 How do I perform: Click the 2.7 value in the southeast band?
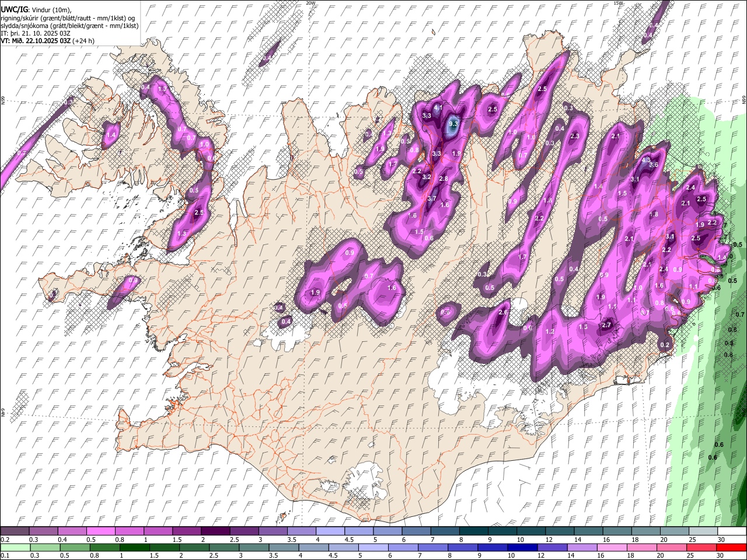[606, 325]
